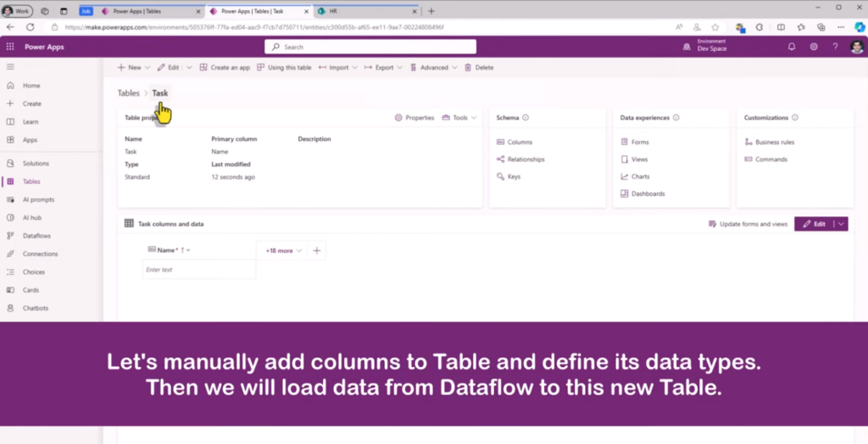Open Charts under Data experiences
Screen dimensions: 868x444
tap(635, 176)
